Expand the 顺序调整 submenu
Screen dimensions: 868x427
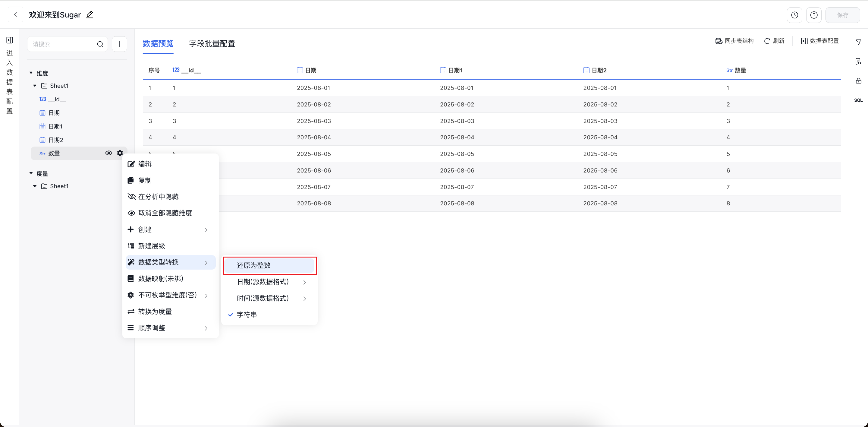tap(171, 328)
